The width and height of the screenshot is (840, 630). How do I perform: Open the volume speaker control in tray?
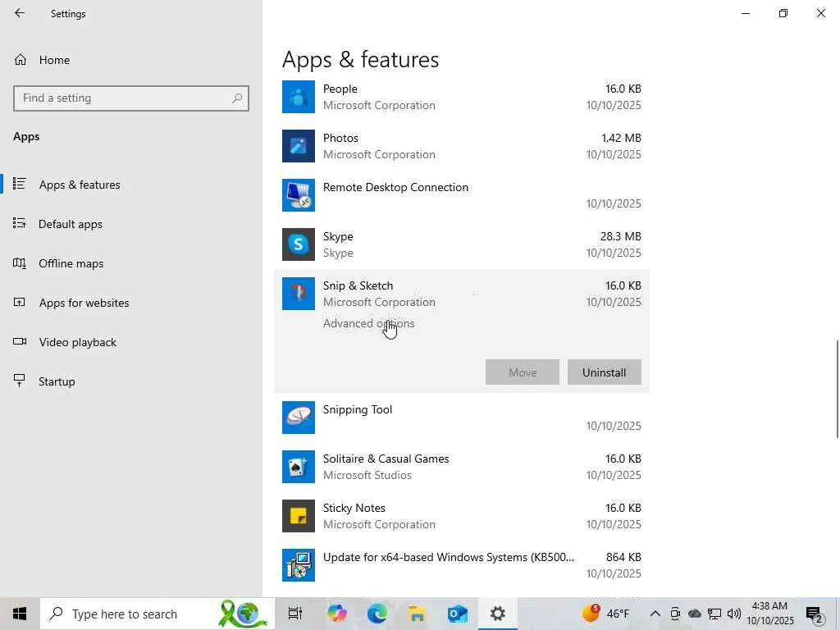click(x=734, y=614)
